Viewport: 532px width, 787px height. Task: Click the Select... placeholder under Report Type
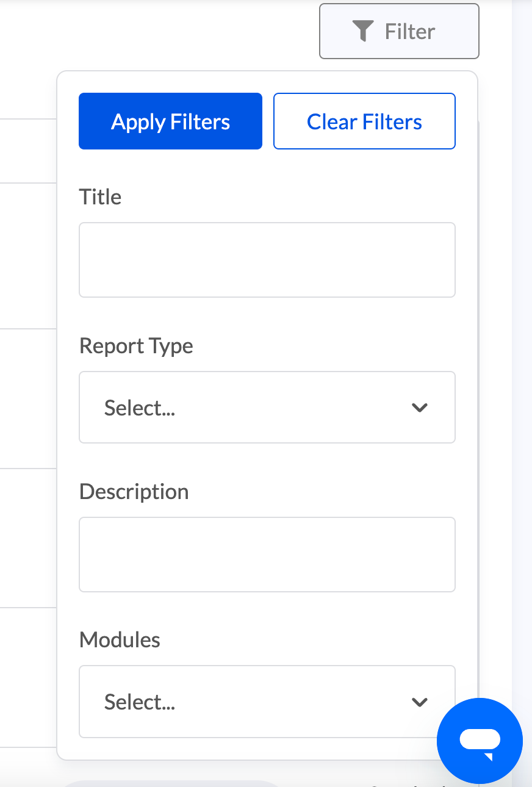click(x=140, y=408)
